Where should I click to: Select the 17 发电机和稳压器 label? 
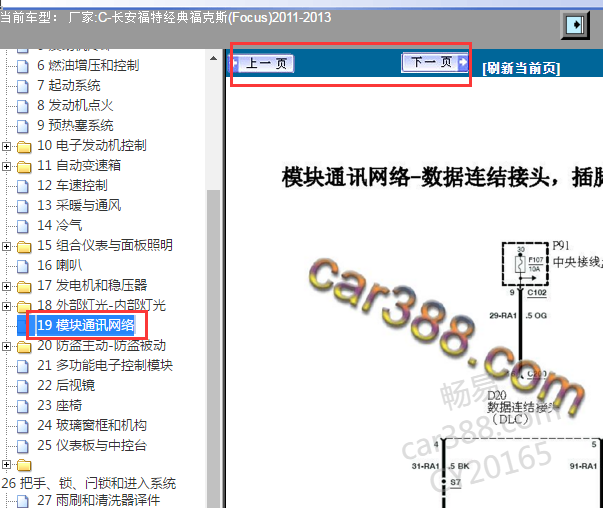92,285
